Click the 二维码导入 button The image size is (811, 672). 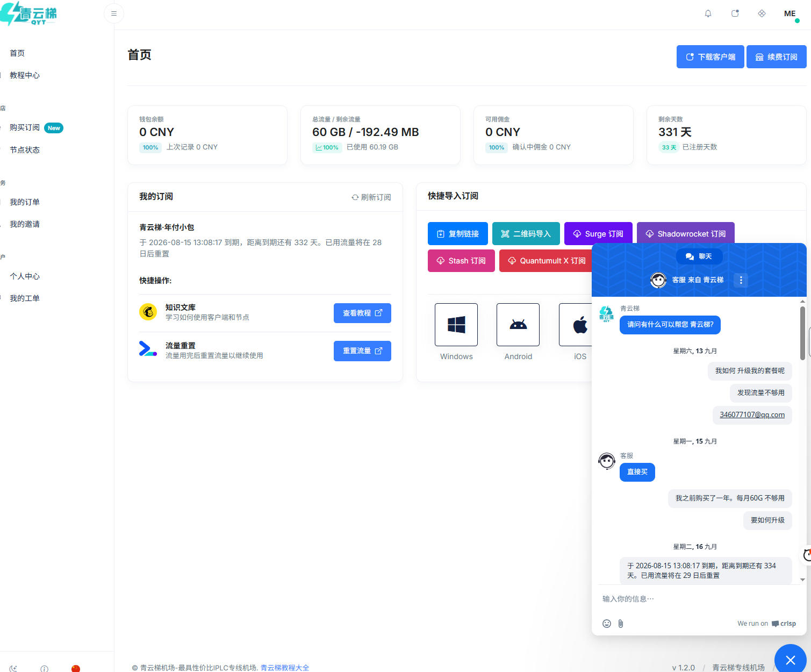(x=526, y=234)
